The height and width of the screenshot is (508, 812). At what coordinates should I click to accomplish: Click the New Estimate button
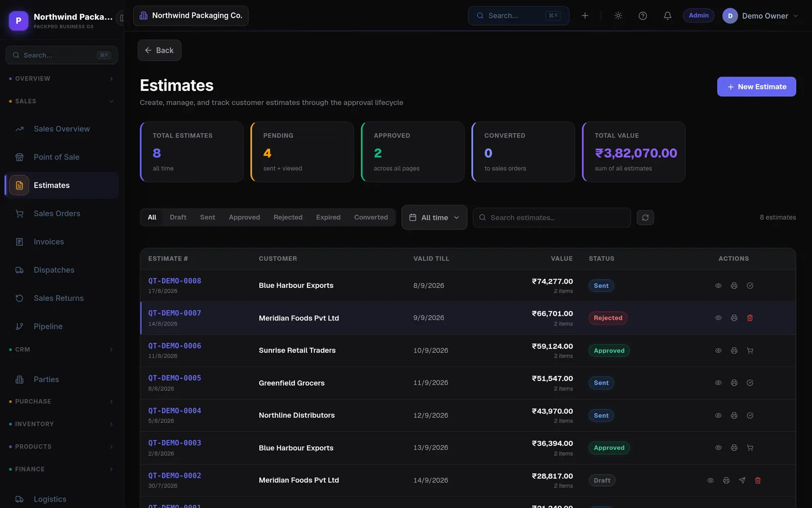[756, 87]
